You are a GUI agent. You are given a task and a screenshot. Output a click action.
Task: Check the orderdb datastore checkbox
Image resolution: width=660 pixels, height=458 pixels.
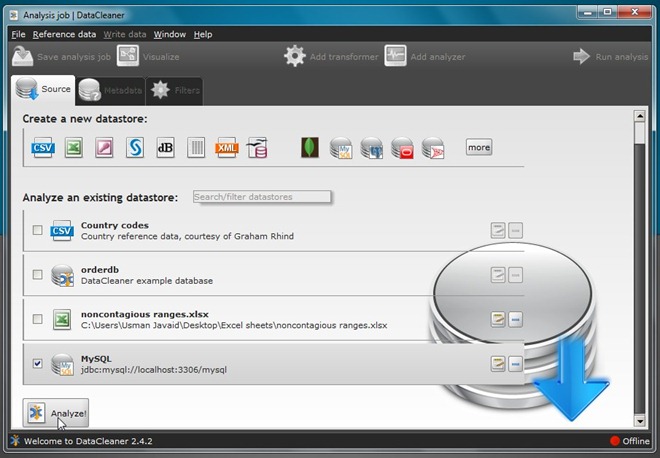click(x=38, y=274)
